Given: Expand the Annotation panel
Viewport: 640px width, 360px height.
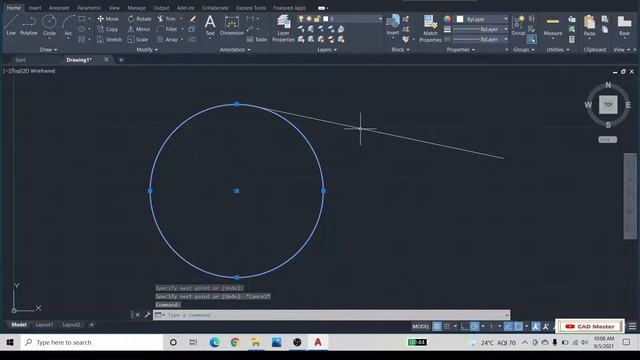Looking at the screenshot, I should pos(235,50).
